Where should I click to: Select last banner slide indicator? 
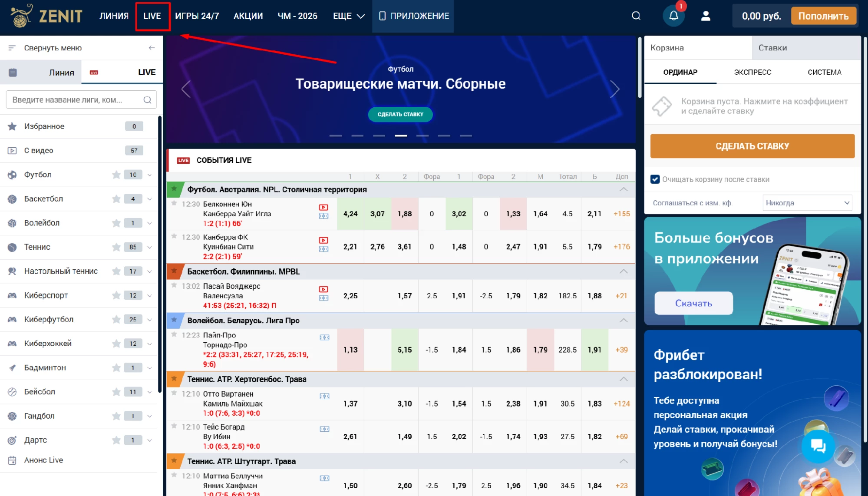tap(465, 136)
